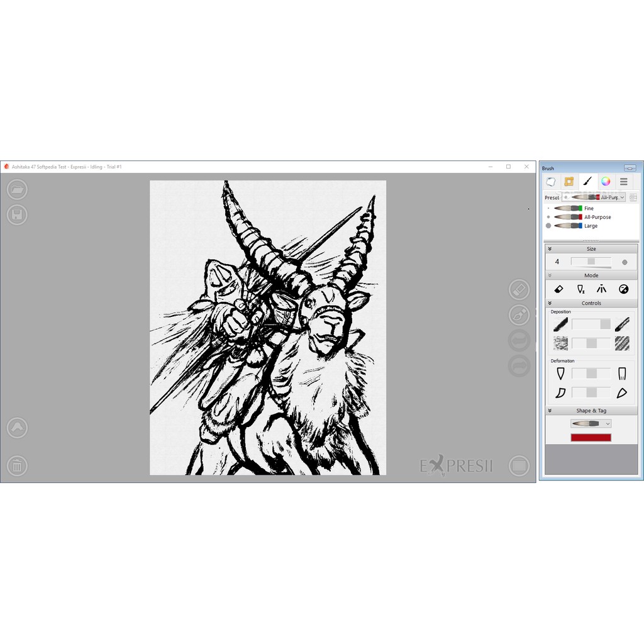This screenshot has height=644, width=644.
Task: Click the brush Size slider
Action: coord(591,262)
